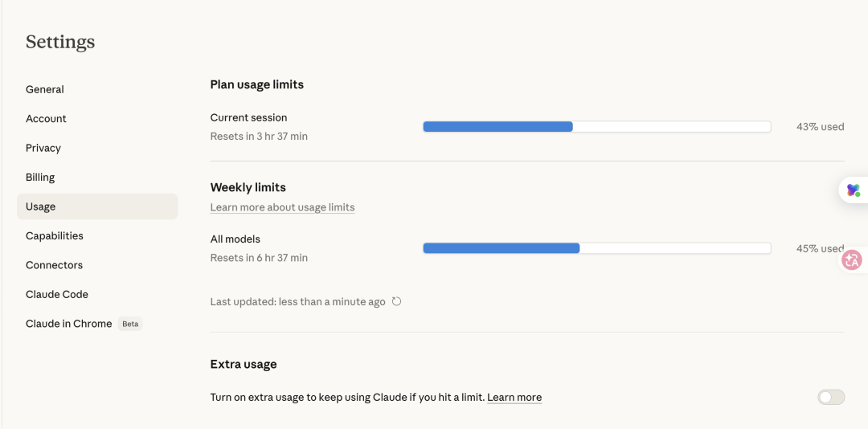Image resolution: width=868 pixels, height=429 pixels.
Task: Follow the Learn more about usage limits link
Action: [x=282, y=207]
